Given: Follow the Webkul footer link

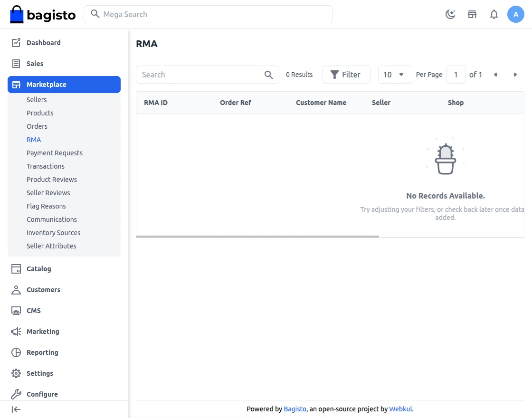Looking at the screenshot, I should [400, 409].
